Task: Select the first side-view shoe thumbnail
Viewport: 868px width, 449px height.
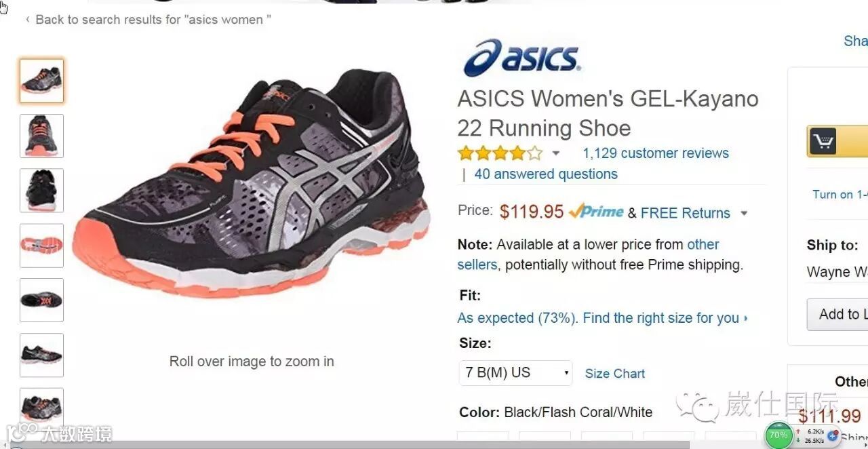Action: pos(41,81)
